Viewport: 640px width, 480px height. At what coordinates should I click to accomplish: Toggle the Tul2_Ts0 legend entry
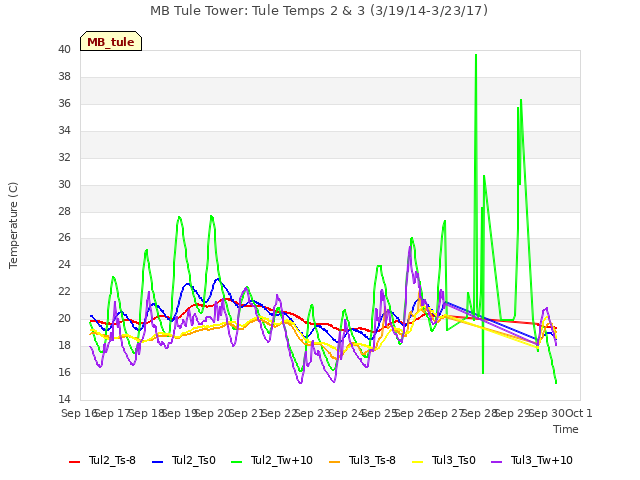[x=184, y=460]
